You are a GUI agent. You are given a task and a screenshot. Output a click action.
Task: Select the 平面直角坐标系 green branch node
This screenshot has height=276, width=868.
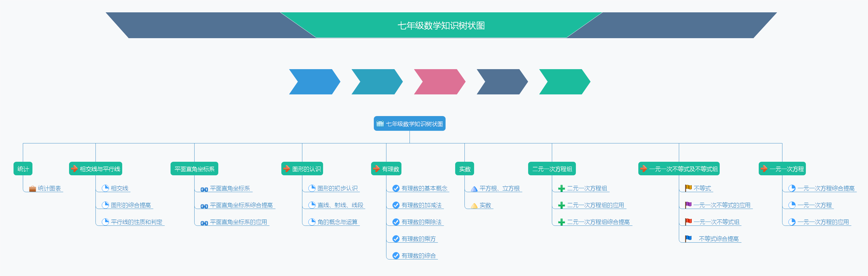(195, 169)
